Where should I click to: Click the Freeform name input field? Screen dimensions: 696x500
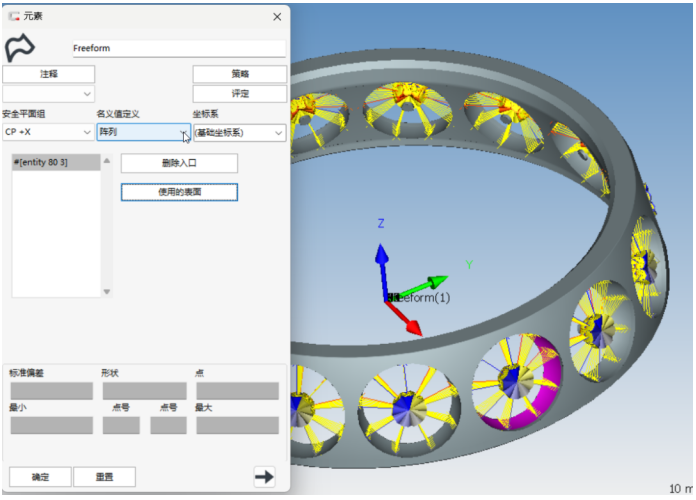(x=178, y=48)
